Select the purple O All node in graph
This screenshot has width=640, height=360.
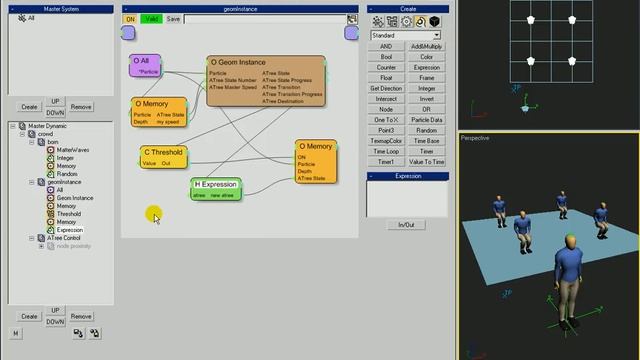145,66
